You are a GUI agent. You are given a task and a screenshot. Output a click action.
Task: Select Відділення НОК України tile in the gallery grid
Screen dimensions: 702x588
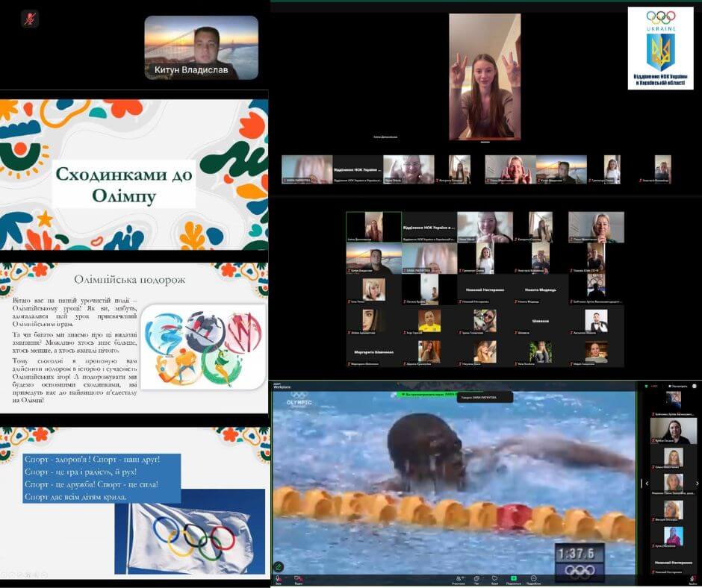[x=429, y=228]
